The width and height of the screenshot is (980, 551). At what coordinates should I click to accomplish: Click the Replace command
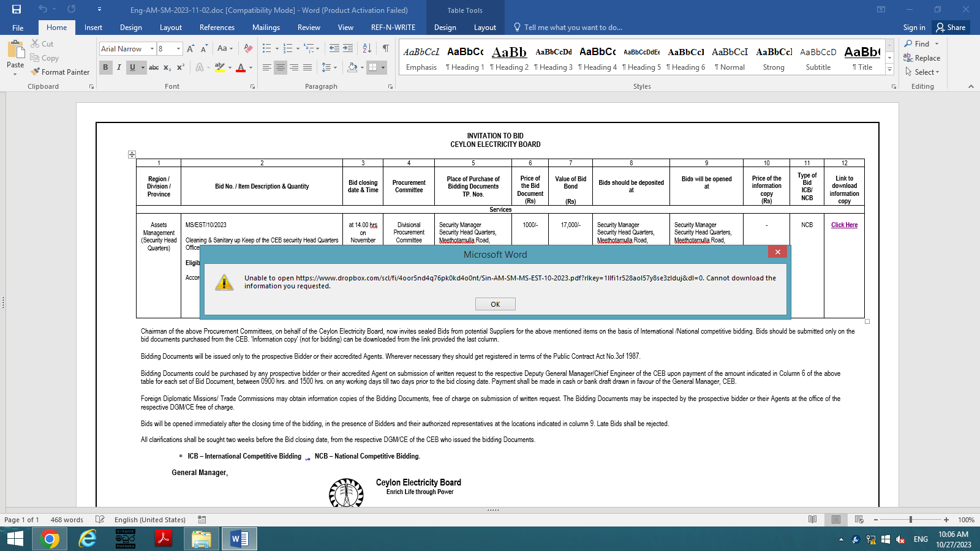click(922, 58)
